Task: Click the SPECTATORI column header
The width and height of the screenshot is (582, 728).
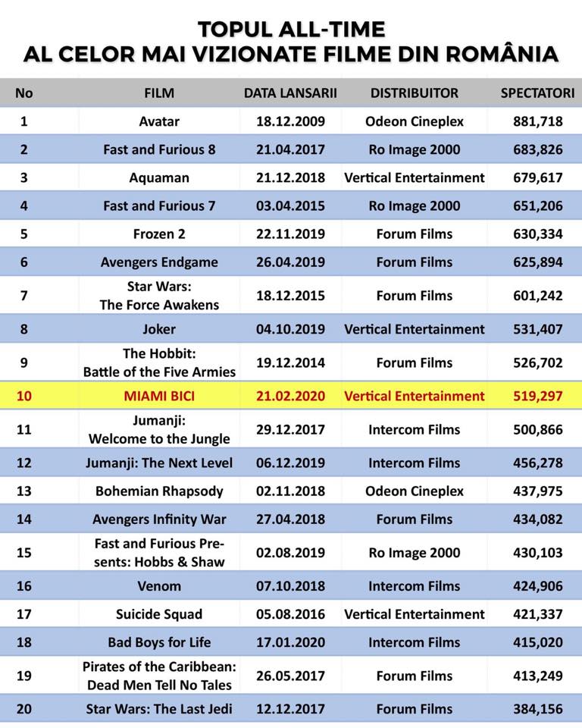Action: pos(537,93)
